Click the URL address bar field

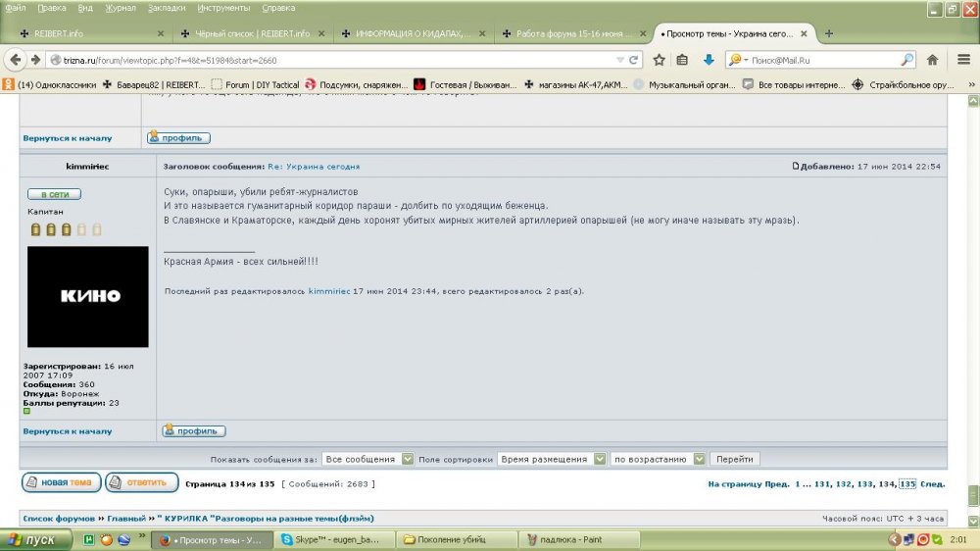point(333,60)
